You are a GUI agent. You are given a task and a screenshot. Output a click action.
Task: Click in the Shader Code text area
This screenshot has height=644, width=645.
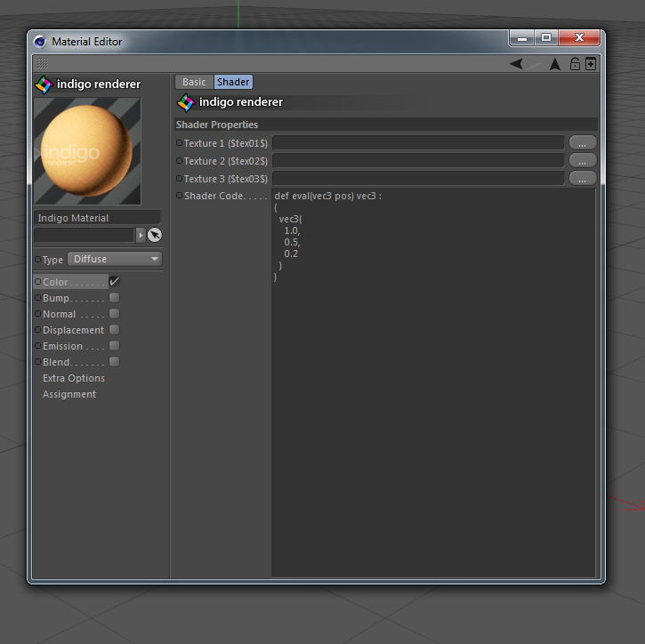coord(433,382)
